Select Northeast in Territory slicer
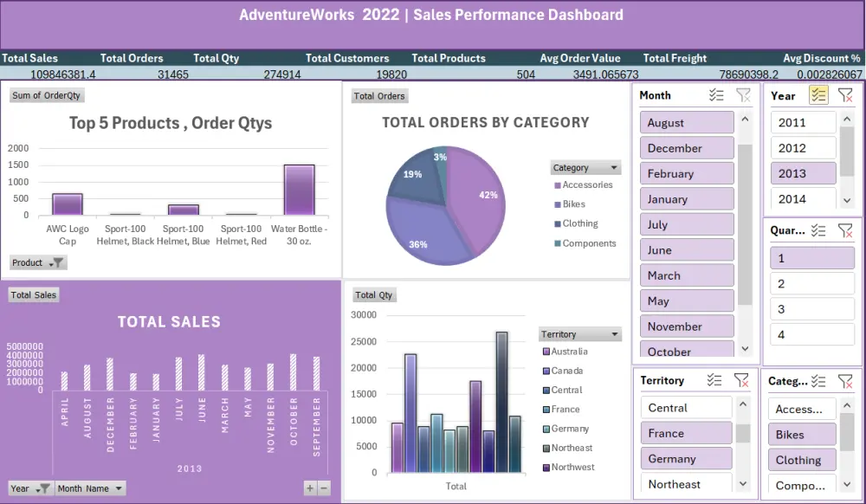The height and width of the screenshot is (504, 866). [x=687, y=482]
